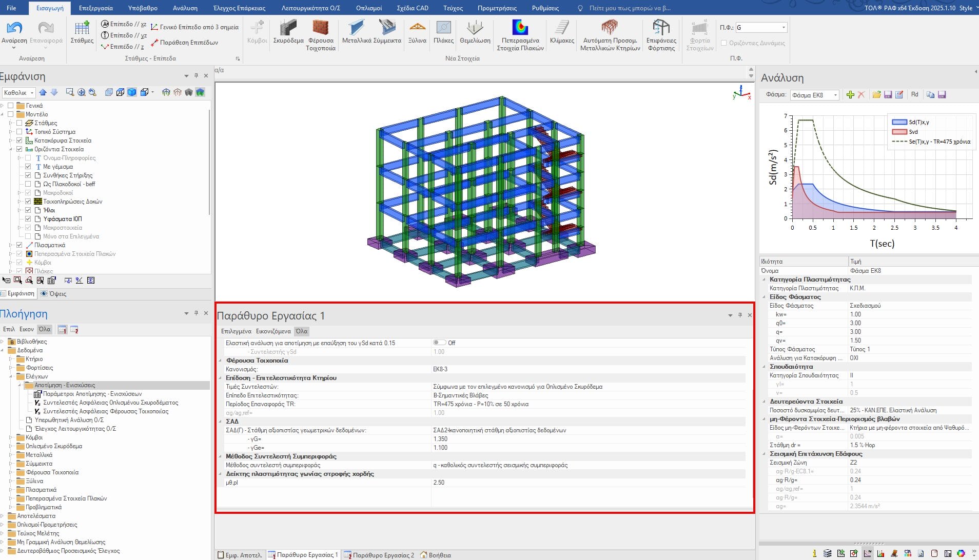Click Παράθεση Επιπέδων button
Screen dimensions: 979x560
pos(188,43)
